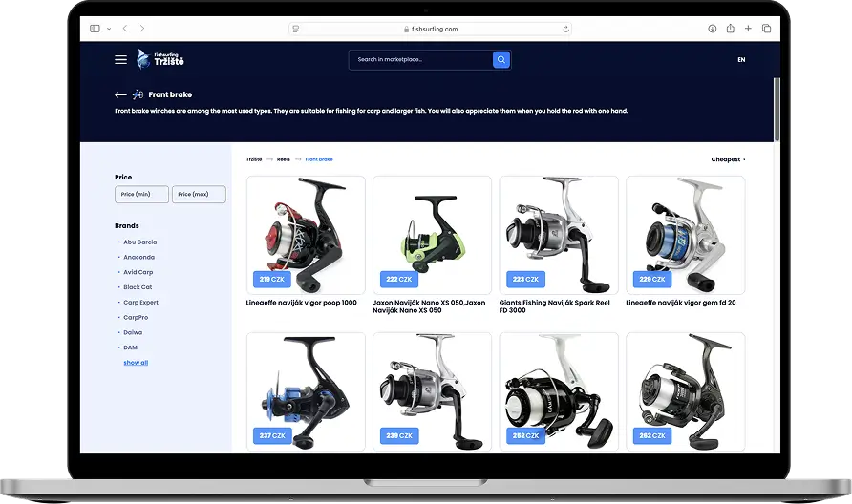Viewport: 852px width, 504px height.
Task: Click the Price (max) input
Action: pos(199,194)
